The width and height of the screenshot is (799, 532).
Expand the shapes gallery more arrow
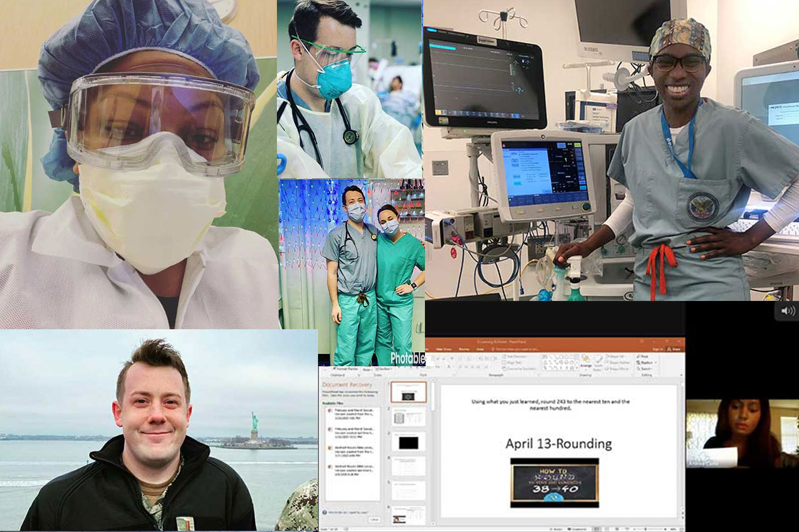click(577, 369)
